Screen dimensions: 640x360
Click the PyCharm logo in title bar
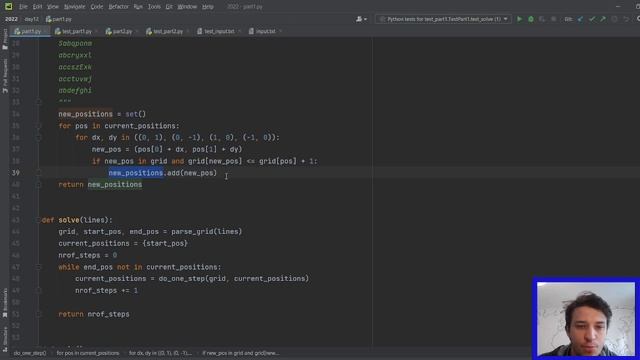click(8, 7)
